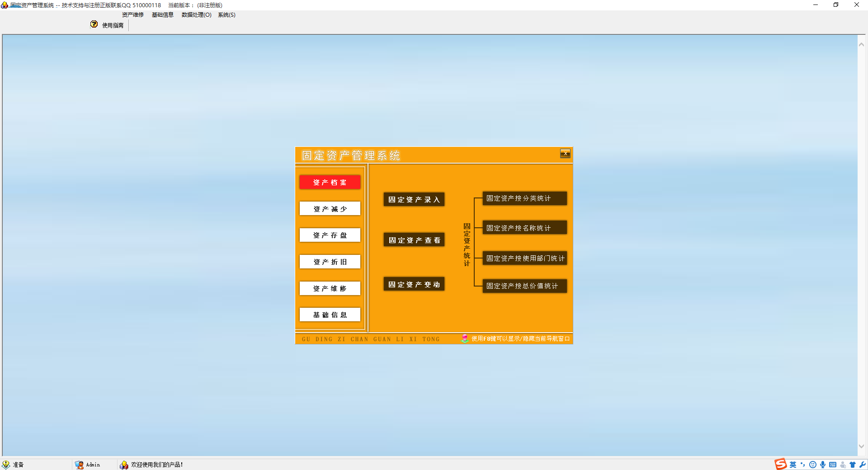Click the 固定资产管理系统 dialog title text
This screenshot has height=470, width=868.
[x=351, y=155]
